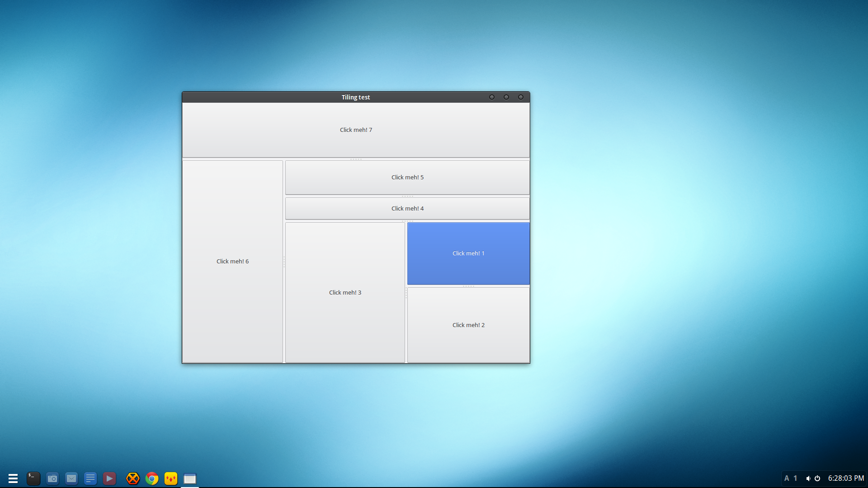Open the camera screenshot app icon
The height and width of the screenshot is (488, 868).
52,479
